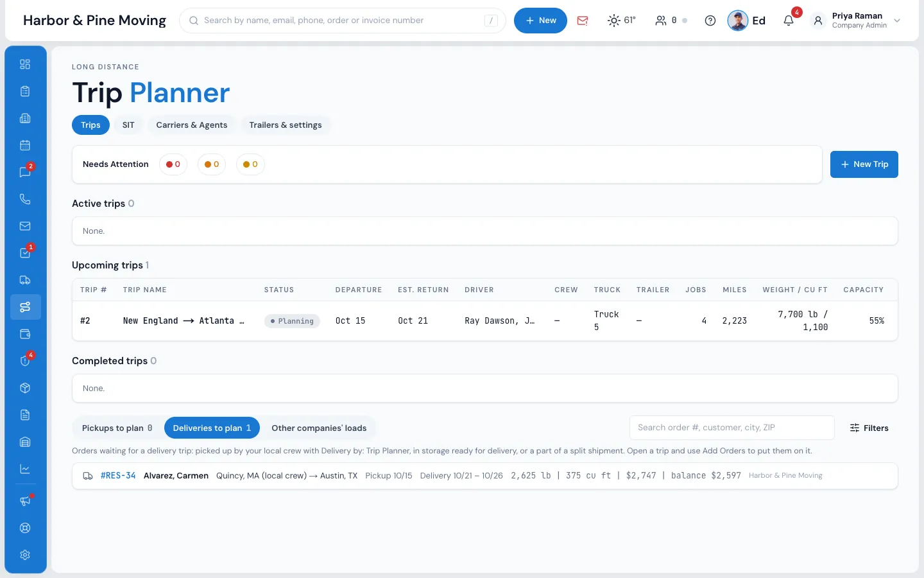Open the truck dispatch icon in sidebar

click(25, 280)
